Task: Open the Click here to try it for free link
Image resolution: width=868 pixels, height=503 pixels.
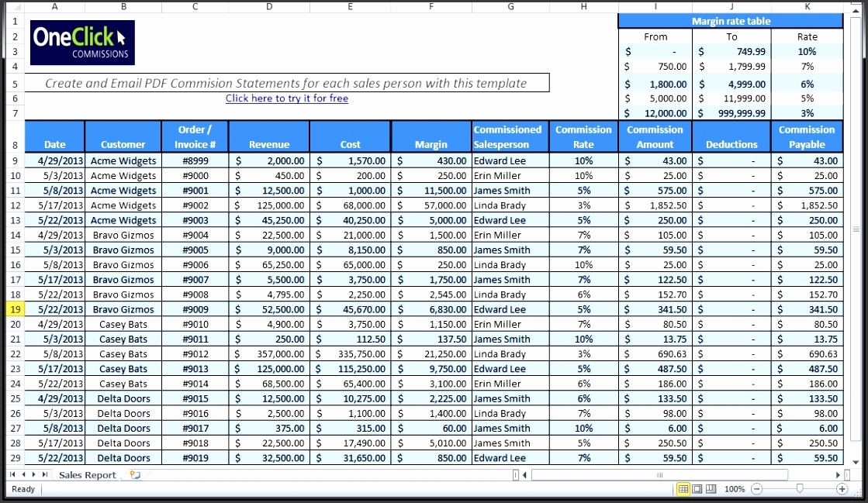Action: pos(287,98)
